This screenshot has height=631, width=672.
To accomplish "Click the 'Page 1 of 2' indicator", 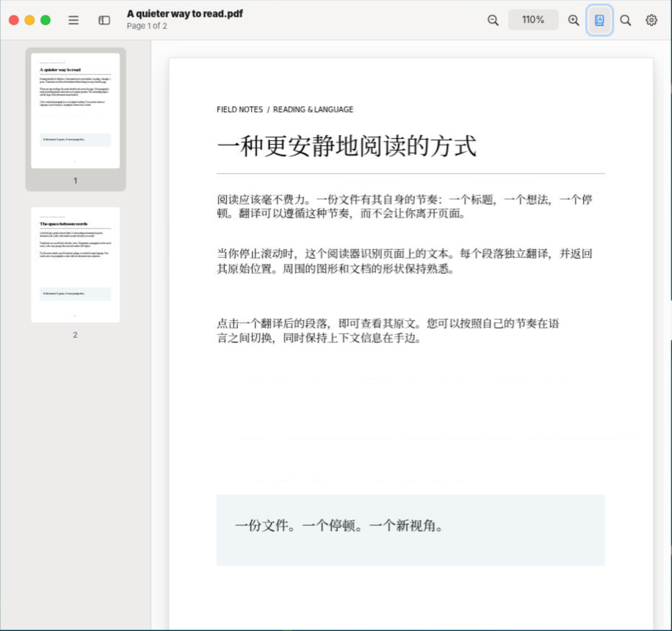I will click(147, 26).
